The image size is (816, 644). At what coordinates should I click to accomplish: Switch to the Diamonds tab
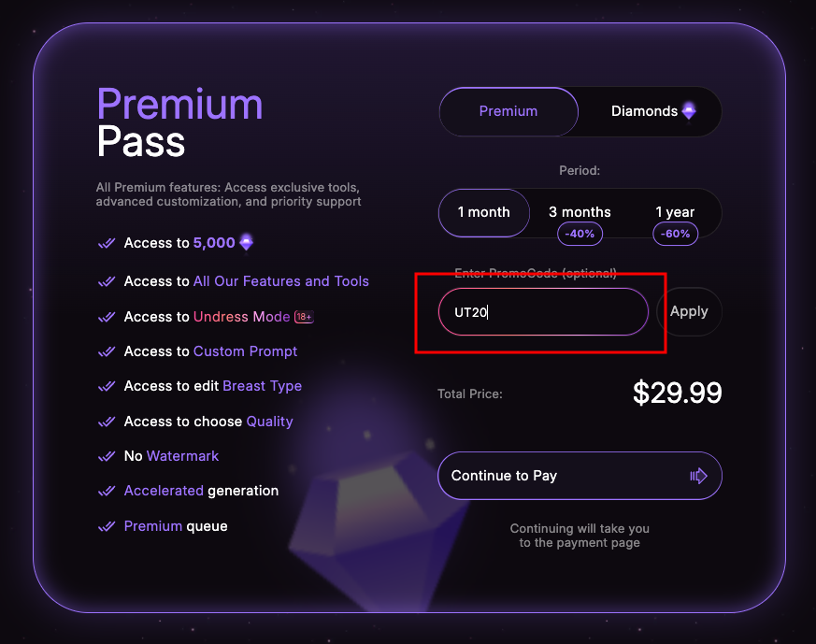(x=644, y=111)
